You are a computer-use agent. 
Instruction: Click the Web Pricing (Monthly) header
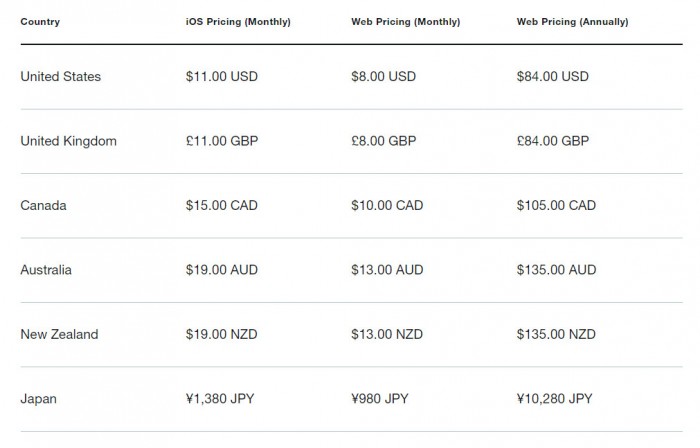pyautogui.click(x=405, y=22)
